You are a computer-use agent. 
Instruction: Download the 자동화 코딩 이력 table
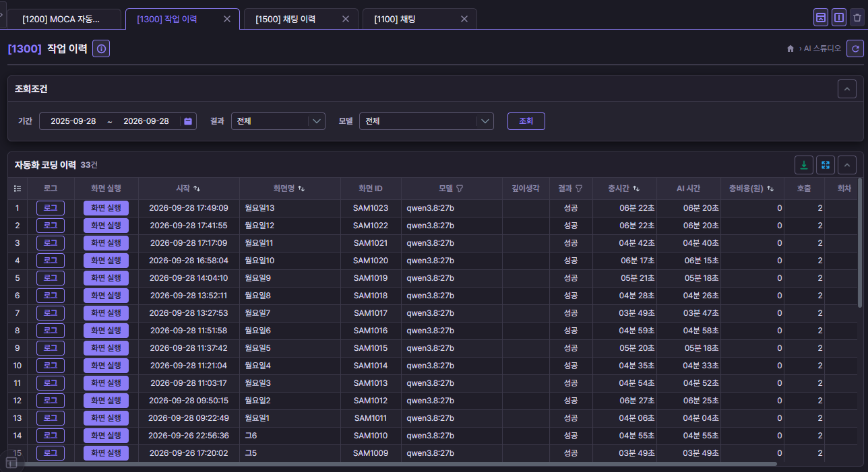pos(804,165)
